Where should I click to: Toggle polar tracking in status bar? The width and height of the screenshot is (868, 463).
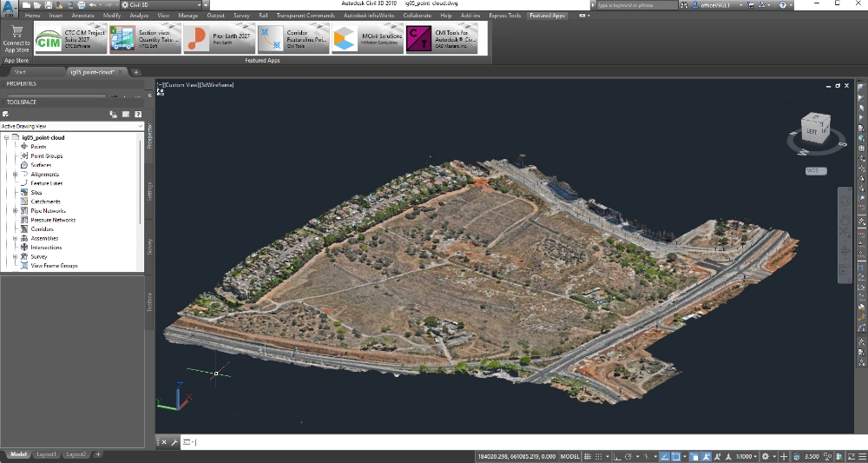[628, 456]
